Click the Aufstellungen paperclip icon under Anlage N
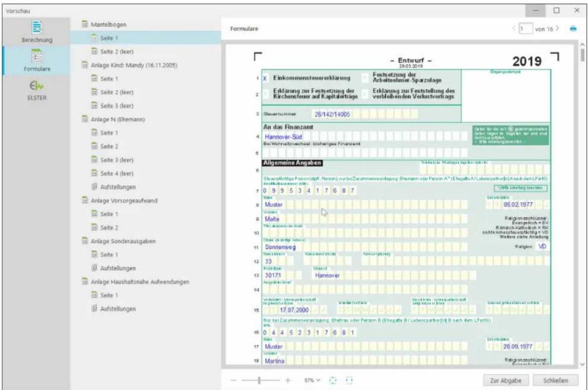The width and height of the screenshot is (588, 390). point(95,187)
